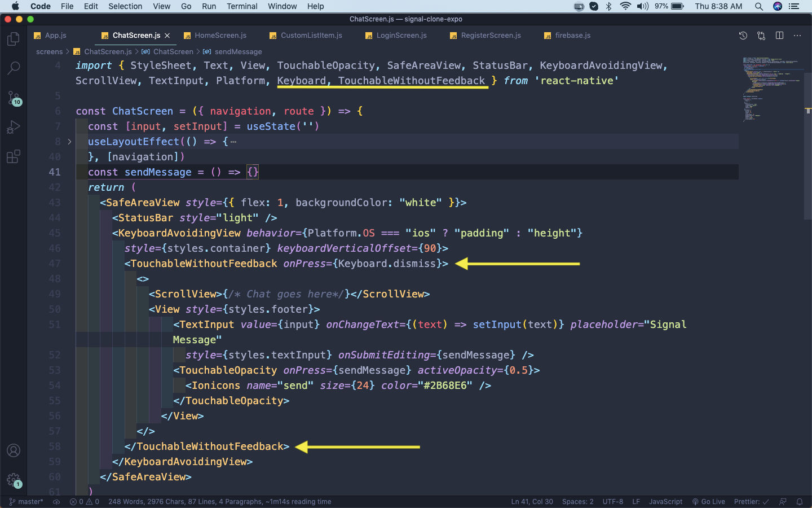Open 'screens' breadcrumb folder dropdown
The height and width of the screenshot is (508, 812).
coord(50,51)
